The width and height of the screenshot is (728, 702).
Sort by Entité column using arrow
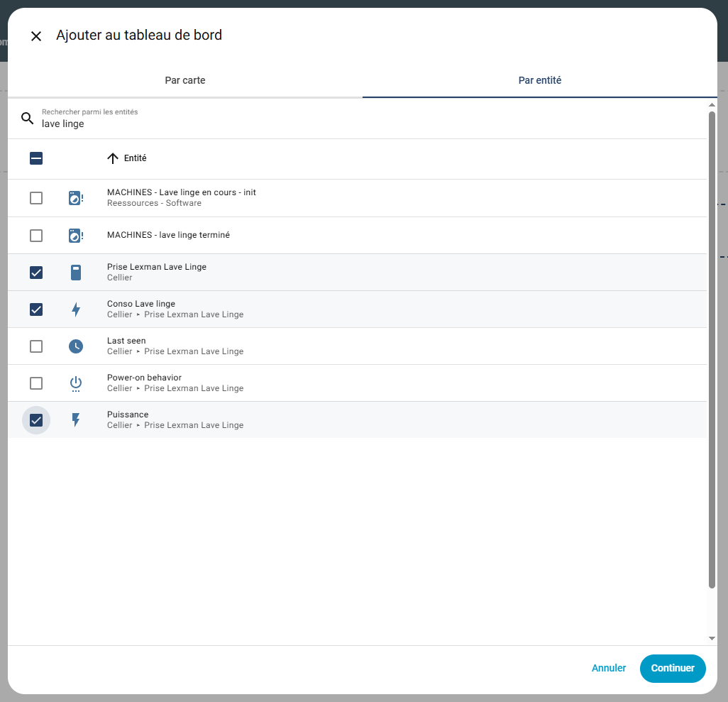[x=113, y=158]
